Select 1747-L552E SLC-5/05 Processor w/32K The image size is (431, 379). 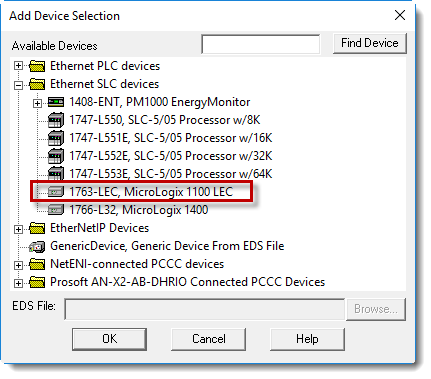tap(171, 156)
